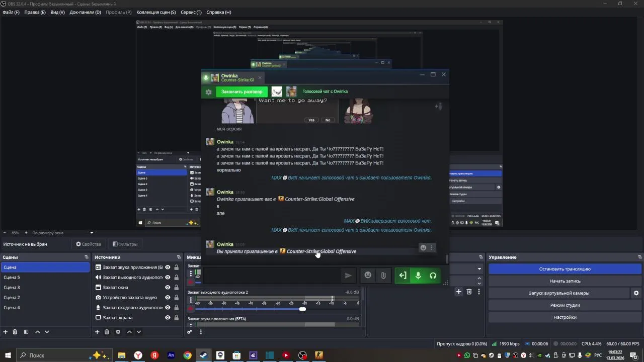
Task: Open Steam icon in Windows taskbar
Action: tap(204, 355)
